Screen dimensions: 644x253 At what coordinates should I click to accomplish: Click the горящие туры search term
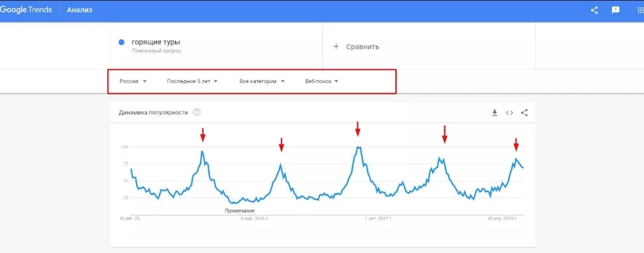[156, 42]
